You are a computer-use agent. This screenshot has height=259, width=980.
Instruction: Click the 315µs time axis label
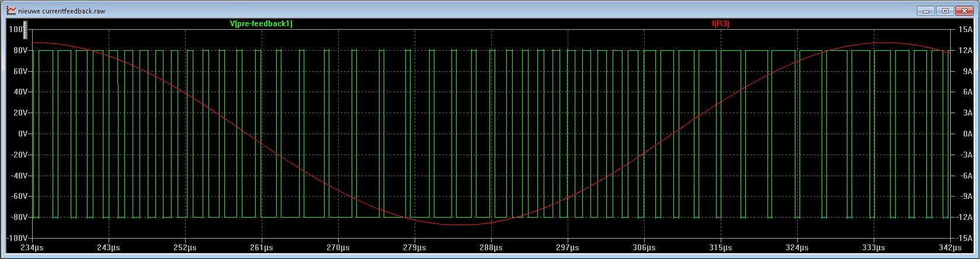coord(721,248)
